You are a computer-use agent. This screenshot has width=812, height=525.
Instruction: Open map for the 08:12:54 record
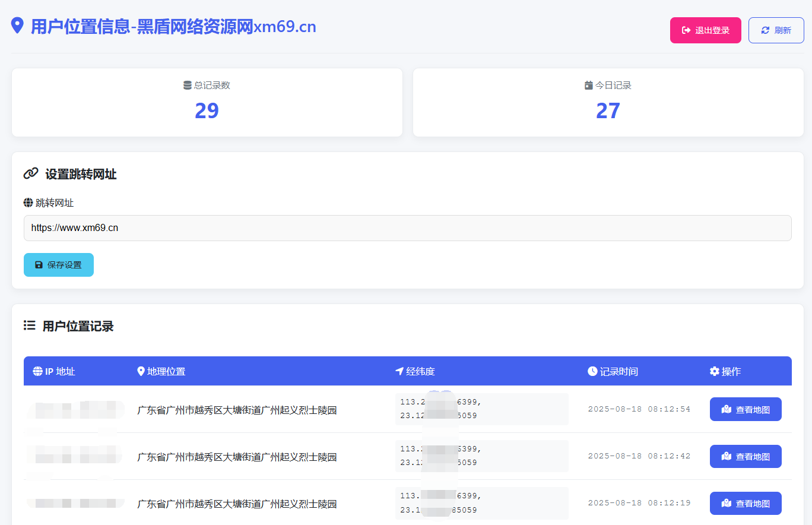tap(746, 409)
